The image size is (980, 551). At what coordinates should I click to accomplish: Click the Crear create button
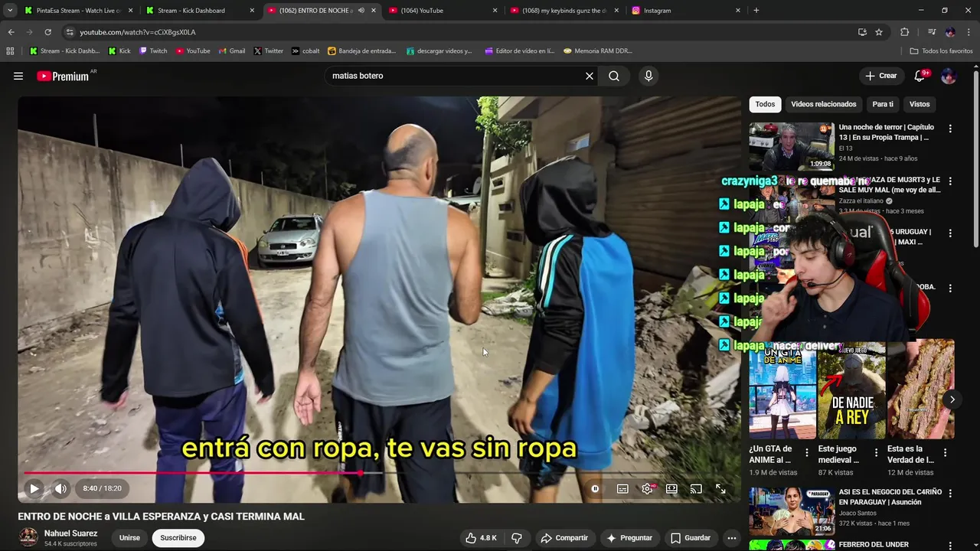pyautogui.click(x=881, y=76)
